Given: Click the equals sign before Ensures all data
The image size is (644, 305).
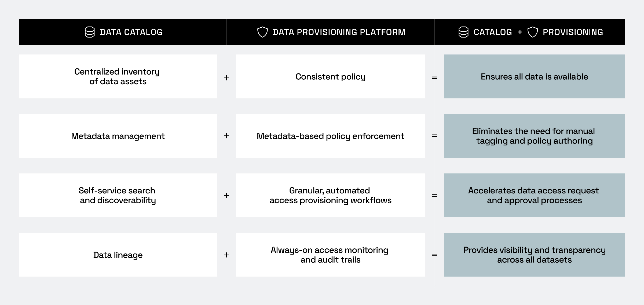Looking at the screenshot, I should click(x=434, y=78).
